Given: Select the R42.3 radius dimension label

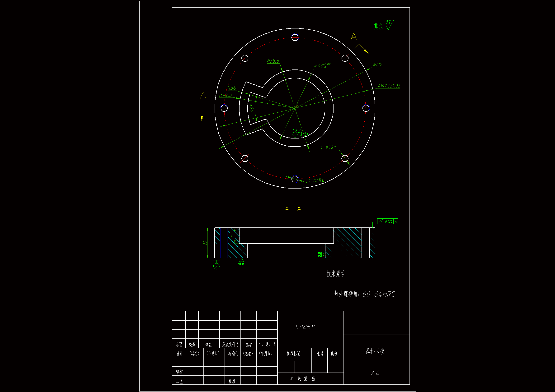Looking at the screenshot, I should click(226, 95).
